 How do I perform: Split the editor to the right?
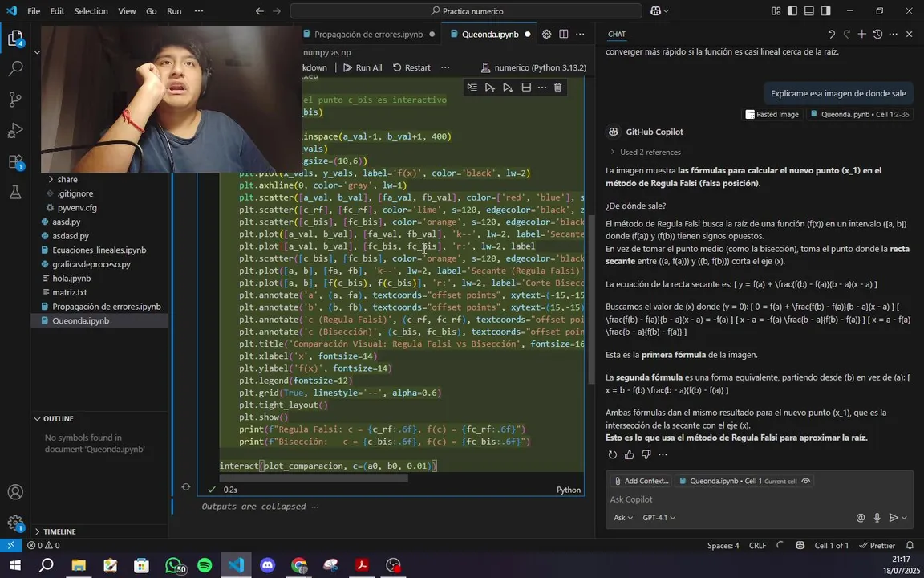click(563, 35)
